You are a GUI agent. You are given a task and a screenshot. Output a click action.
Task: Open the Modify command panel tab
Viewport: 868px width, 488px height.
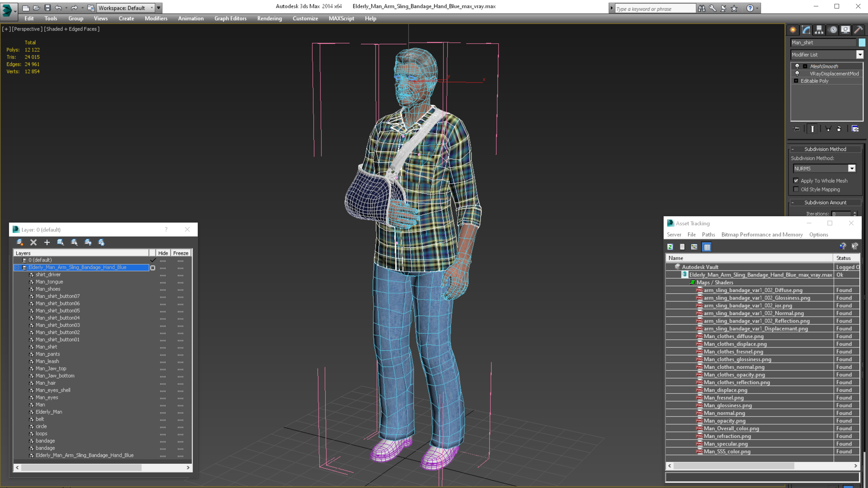click(806, 30)
